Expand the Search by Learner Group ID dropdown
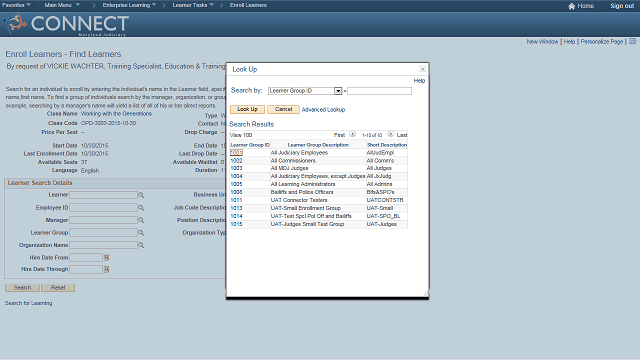The height and width of the screenshot is (360, 640). [338, 91]
